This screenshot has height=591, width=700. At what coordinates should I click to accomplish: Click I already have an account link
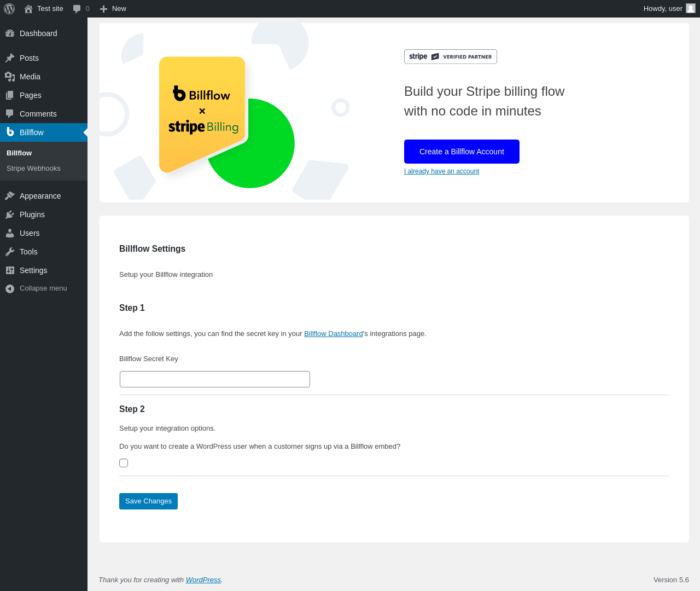tap(441, 171)
